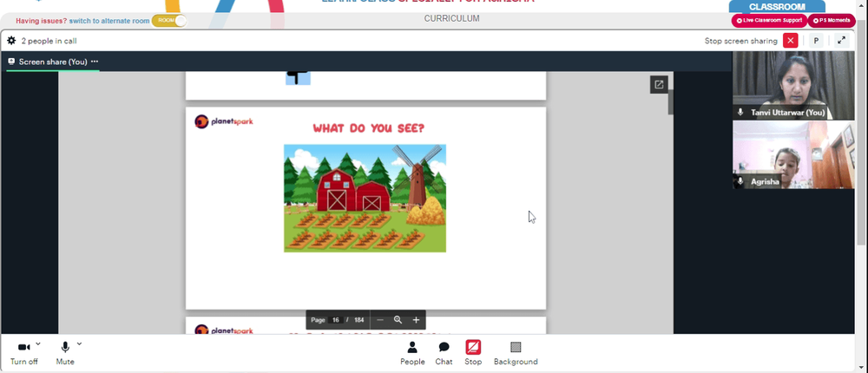The height and width of the screenshot is (373, 868).
Task: Open the People panel
Action: click(412, 352)
